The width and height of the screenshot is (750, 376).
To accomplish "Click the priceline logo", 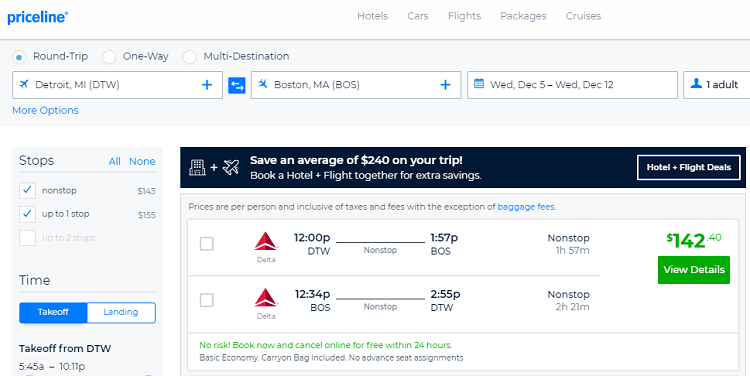I will point(38,17).
